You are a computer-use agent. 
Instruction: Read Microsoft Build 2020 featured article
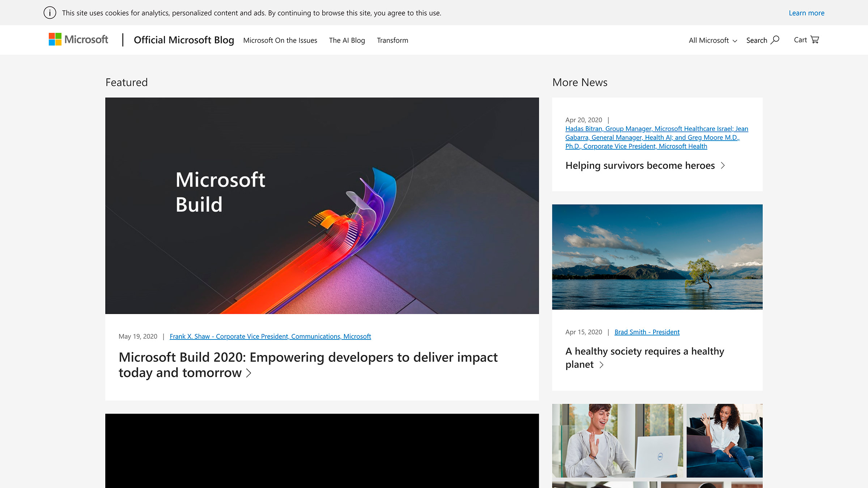pos(308,365)
